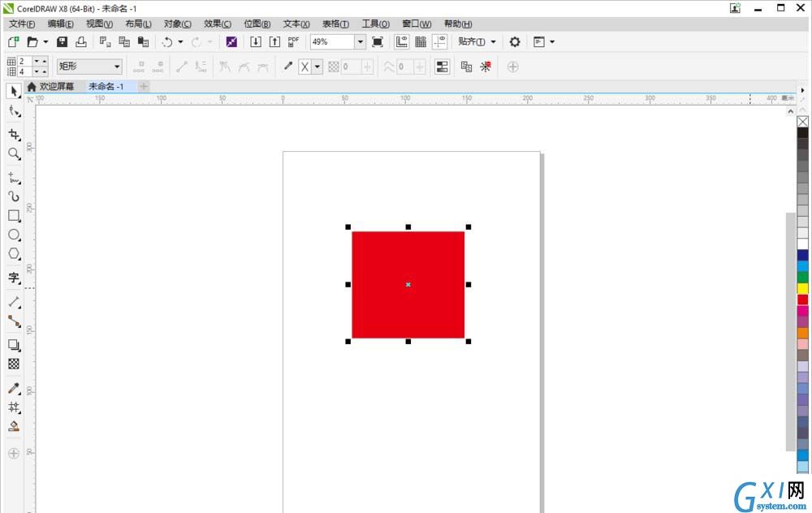Select the Pick tool arrow

pyautogui.click(x=14, y=92)
